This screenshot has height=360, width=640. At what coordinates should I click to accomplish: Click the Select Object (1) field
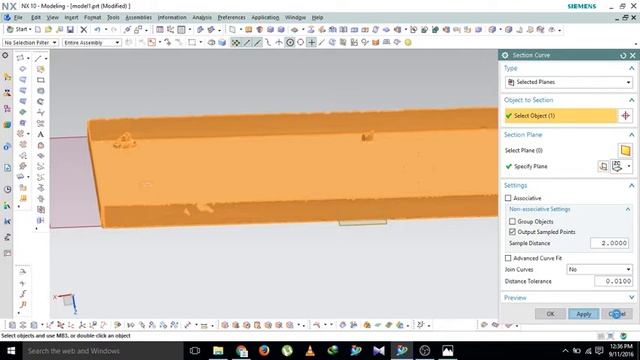pos(561,116)
